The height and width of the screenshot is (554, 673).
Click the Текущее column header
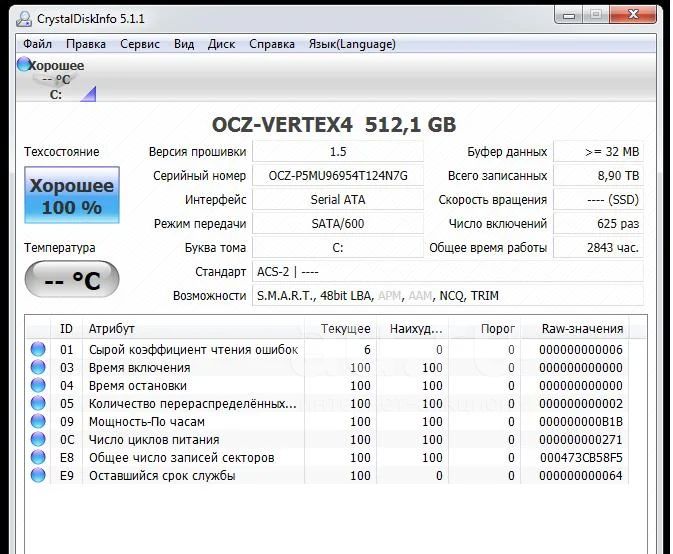tap(340, 329)
